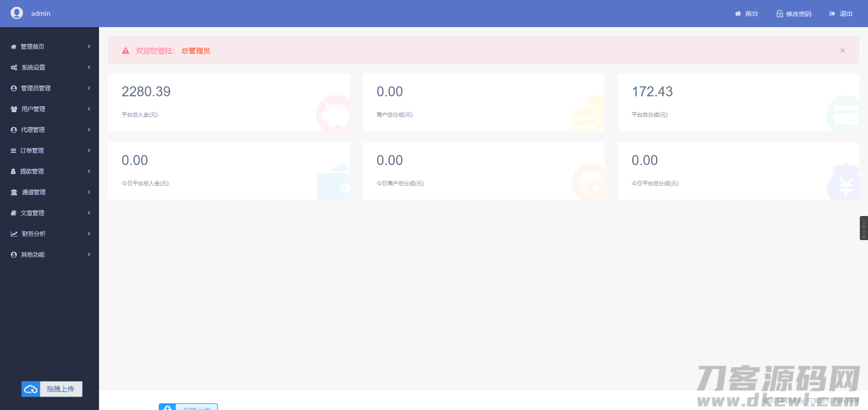
Task: Click 修改密码 to change password
Action: [x=794, y=14]
